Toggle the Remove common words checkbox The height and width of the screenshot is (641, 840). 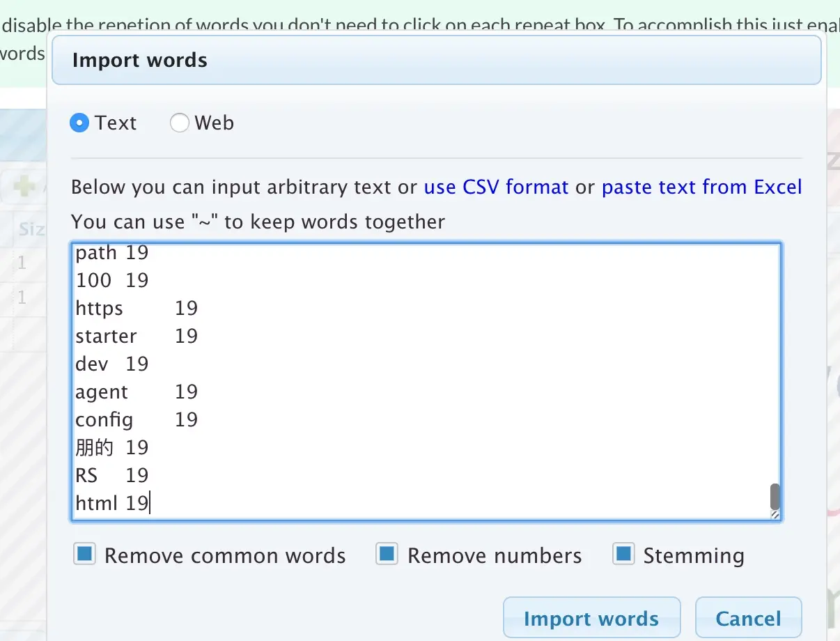(85, 555)
